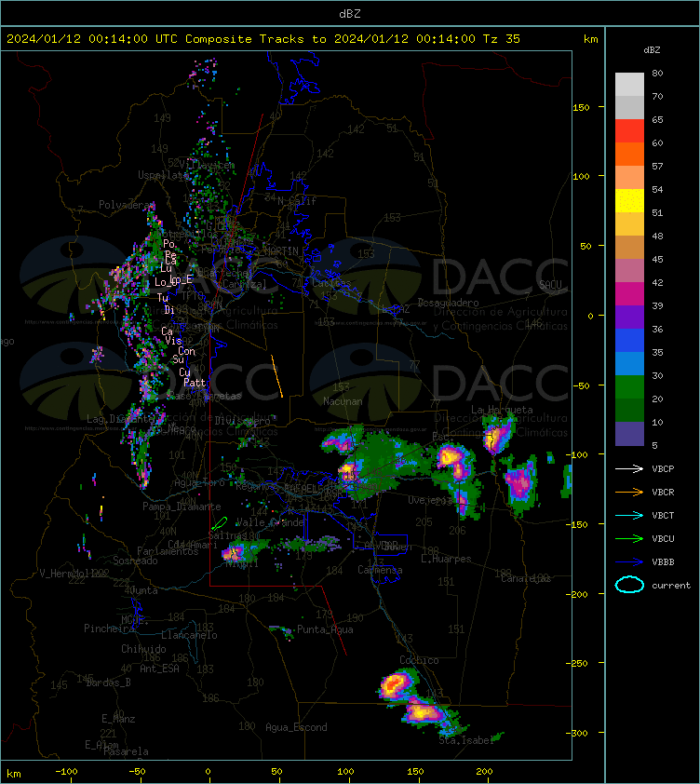Image resolution: width=700 pixels, height=784 pixels.
Task: Click the 'current' legend label
Action: pyautogui.click(x=671, y=586)
